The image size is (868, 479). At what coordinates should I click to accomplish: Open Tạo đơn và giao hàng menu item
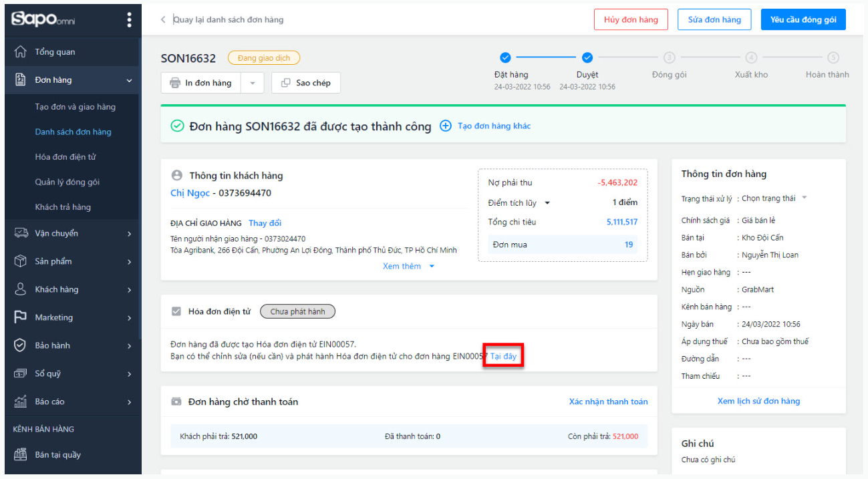tap(76, 107)
